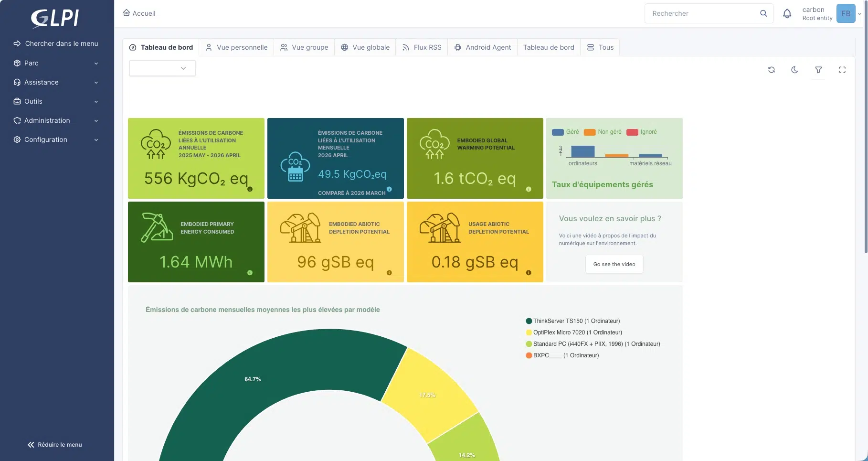Expand the Administration menu
Viewport: 868px width, 461px height.
pos(56,120)
